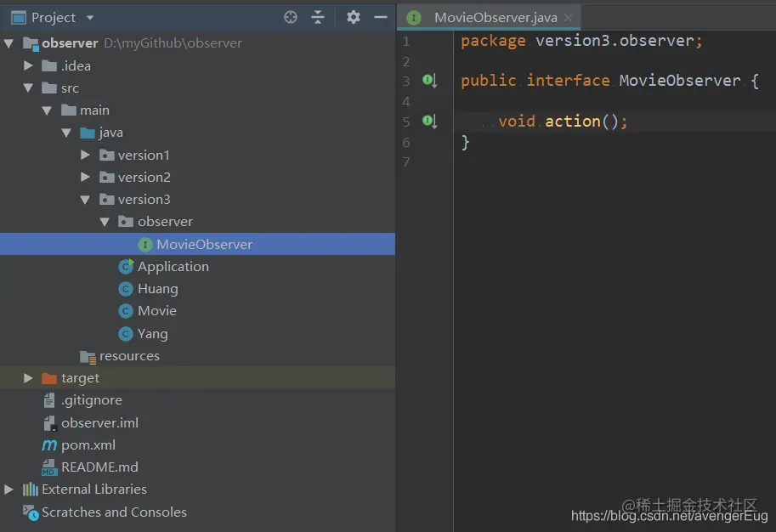Collapse the src folder arrow

pyautogui.click(x=28, y=88)
